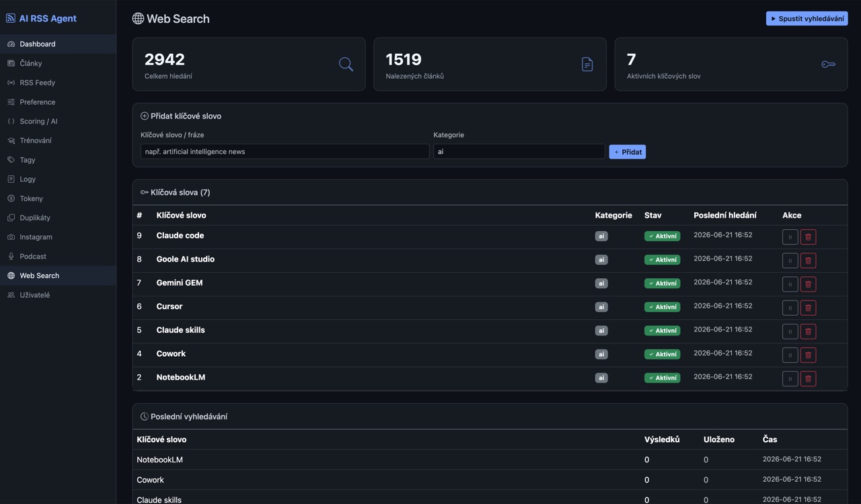Click Cowork in the Poslední vyhledávání table
Screen dimensions: 861x504
pos(150,480)
